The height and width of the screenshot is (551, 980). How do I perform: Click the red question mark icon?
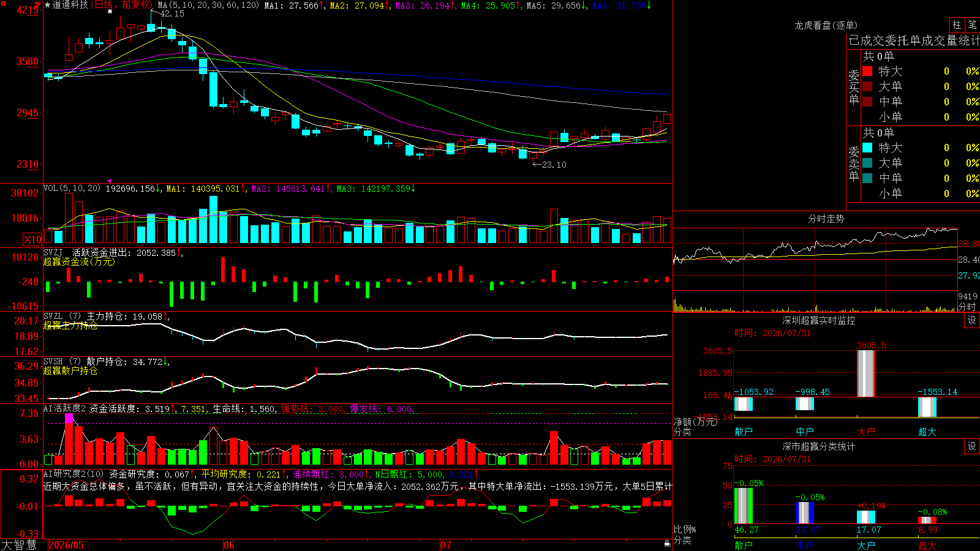[x=39, y=5]
